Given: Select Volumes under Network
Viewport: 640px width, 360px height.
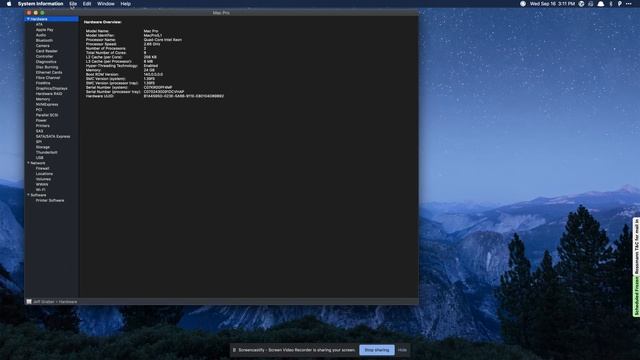Looking at the screenshot, I should [43, 179].
